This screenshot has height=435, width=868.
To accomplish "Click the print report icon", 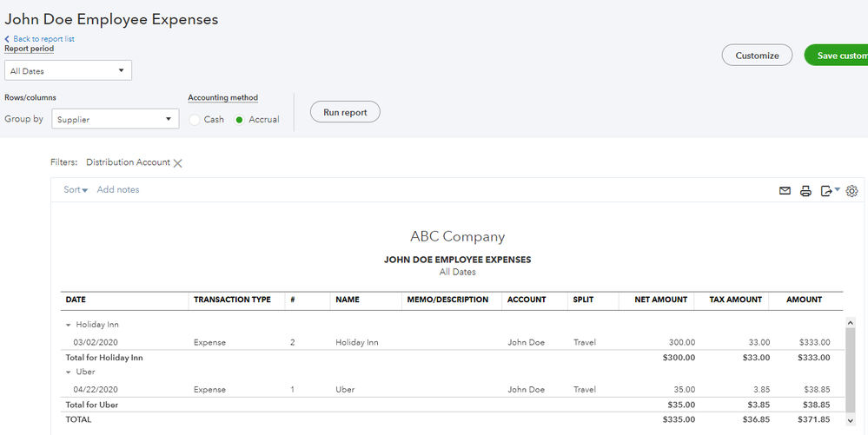I will 805,191.
